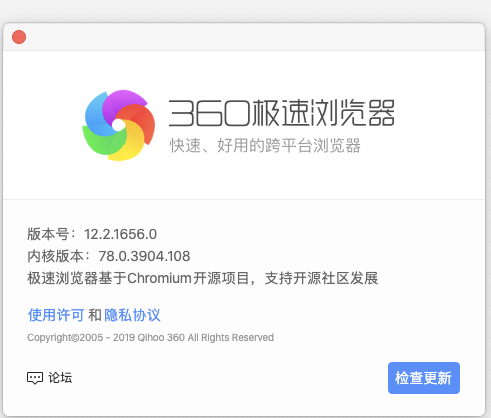Click the 和 text between the links

(95, 315)
